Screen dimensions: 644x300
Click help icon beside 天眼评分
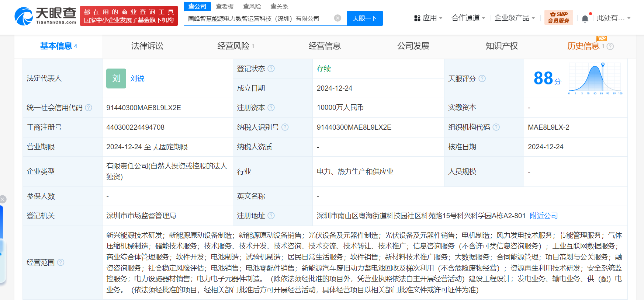pos(482,79)
